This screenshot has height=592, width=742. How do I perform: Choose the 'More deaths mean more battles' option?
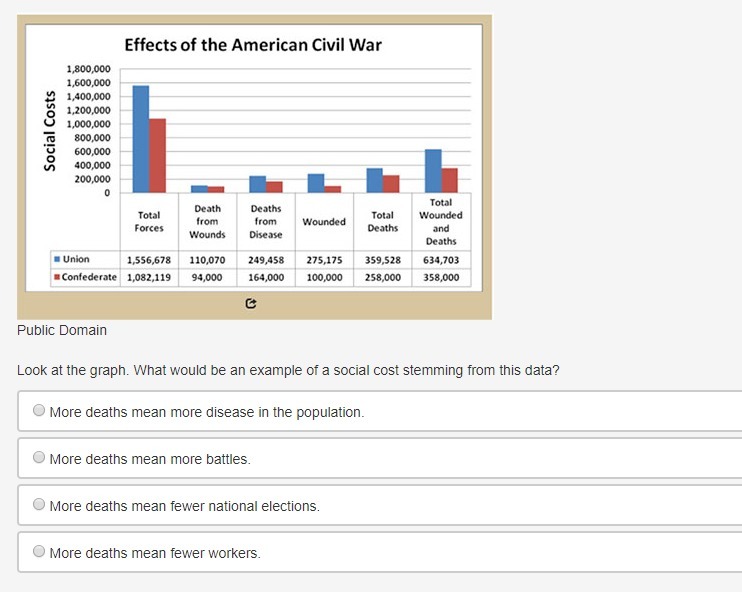coord(39,458)
